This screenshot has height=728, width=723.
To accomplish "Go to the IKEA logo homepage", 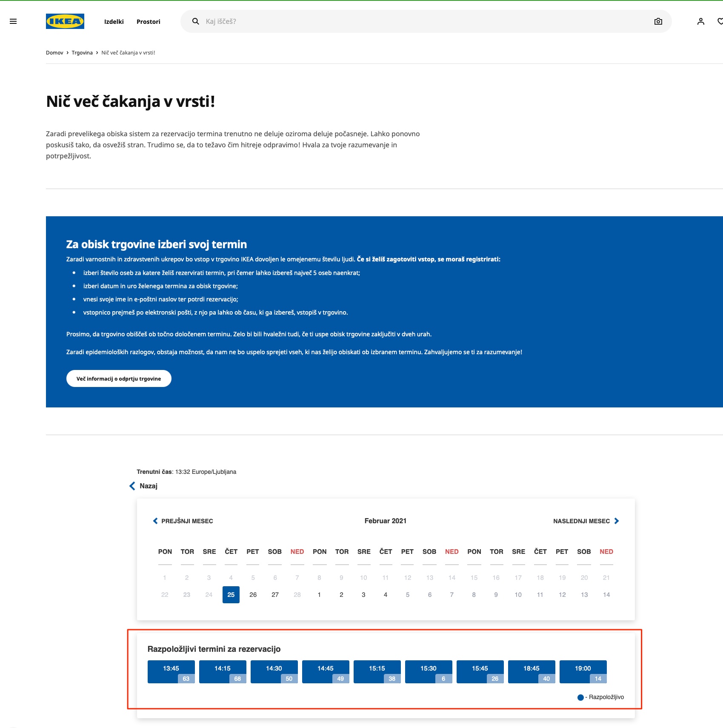I will click(x=65, y=21).
